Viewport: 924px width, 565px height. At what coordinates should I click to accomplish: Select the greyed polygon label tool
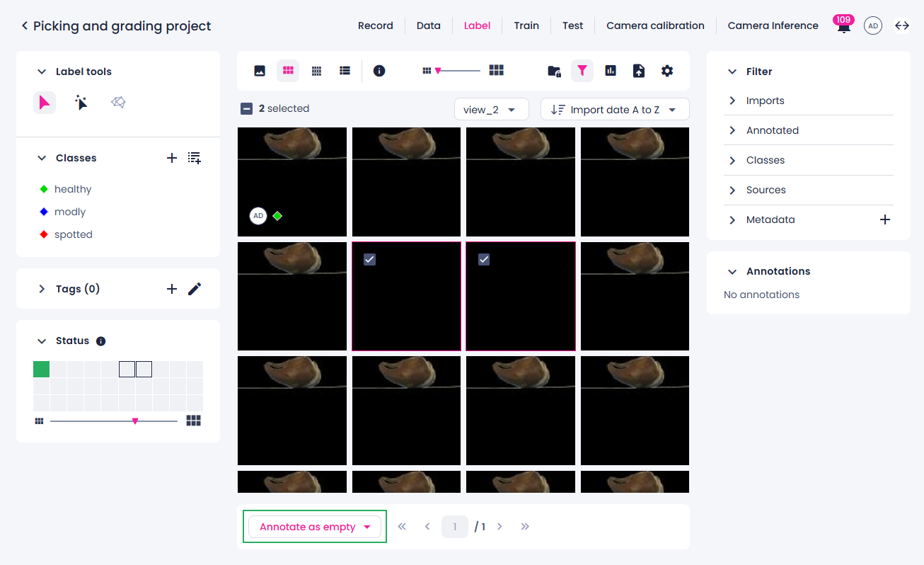click(x=118, y=103)
